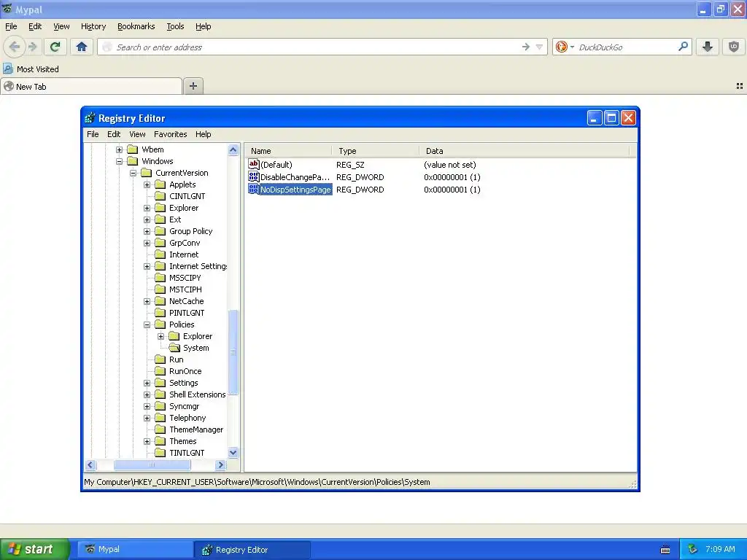Open the Windows start menu

click(x=34, y=549)
